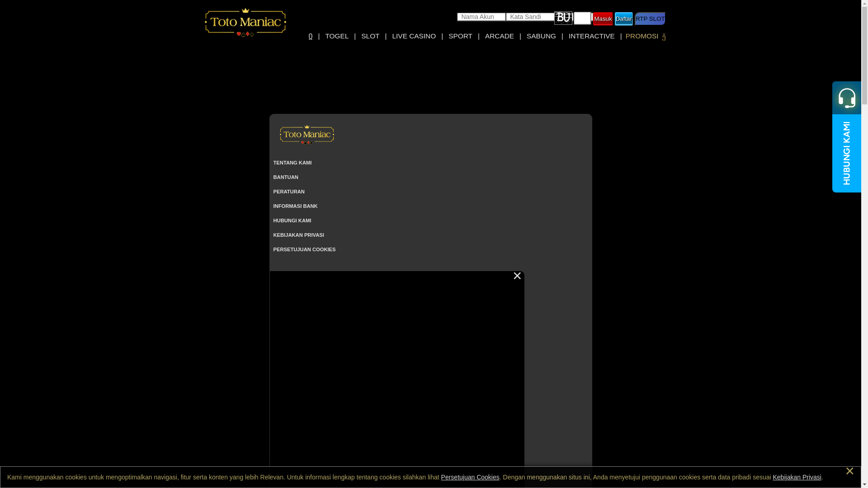Dismiss the cookie notice banner
Viewport: 868px width, 488px height.
849,471
